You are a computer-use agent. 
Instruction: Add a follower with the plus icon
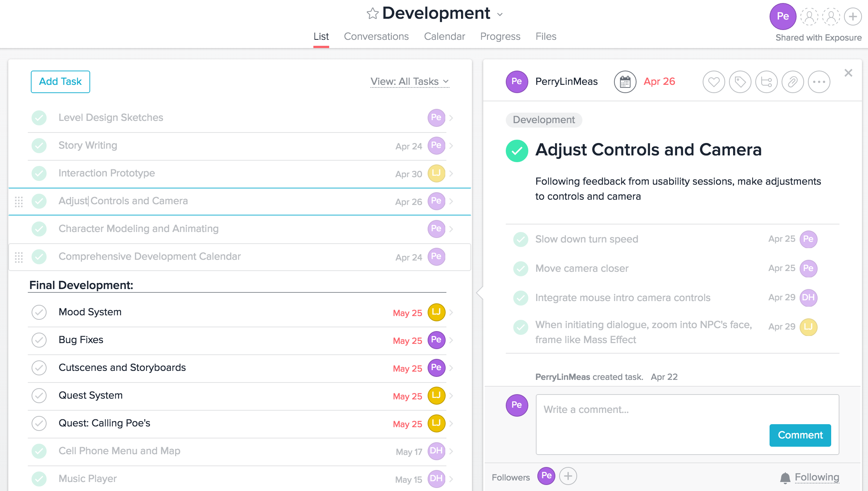pos(568,476)
